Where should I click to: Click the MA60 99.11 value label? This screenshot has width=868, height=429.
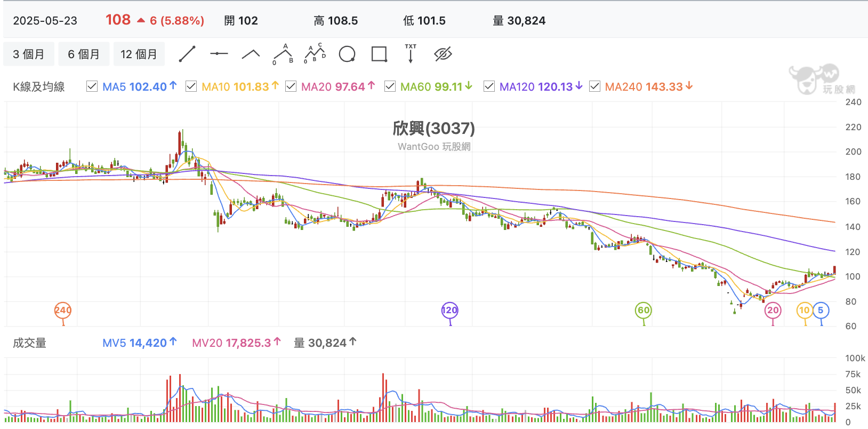436,86
